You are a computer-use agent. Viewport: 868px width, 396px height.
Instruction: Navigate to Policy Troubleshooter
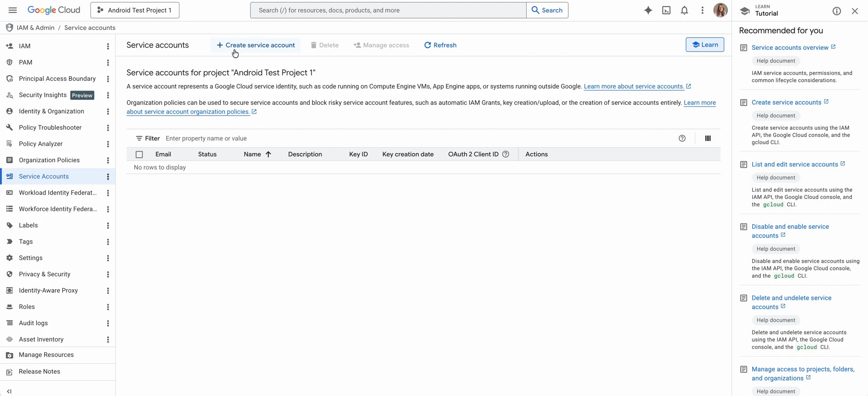click(50, 127)
